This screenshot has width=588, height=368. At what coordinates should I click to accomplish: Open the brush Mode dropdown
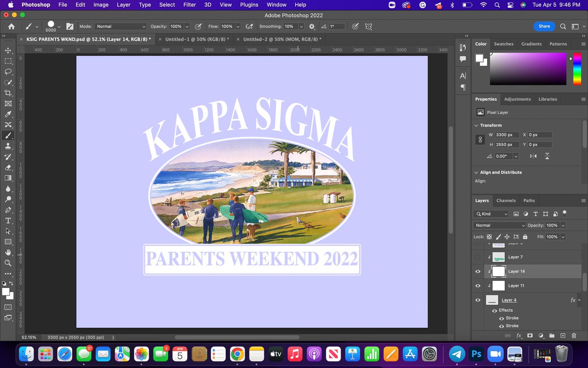[121, 26]
